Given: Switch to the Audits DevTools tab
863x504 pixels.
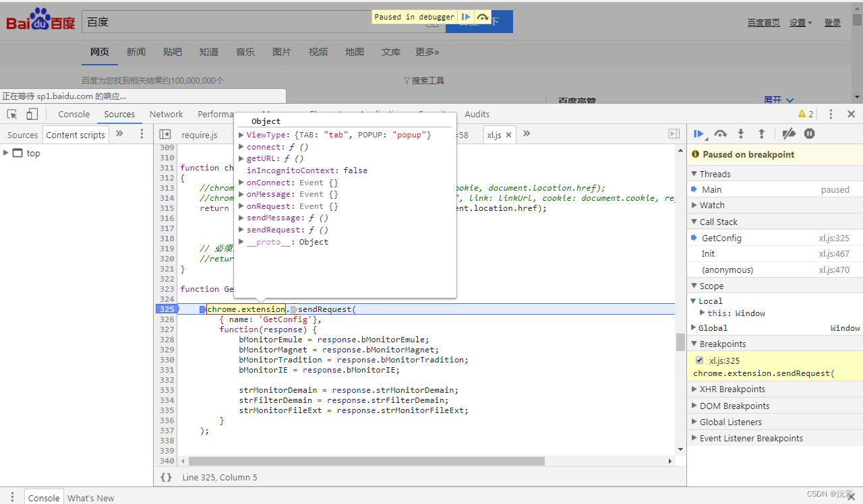Looking at the screenshot, I should pos(477,115).
